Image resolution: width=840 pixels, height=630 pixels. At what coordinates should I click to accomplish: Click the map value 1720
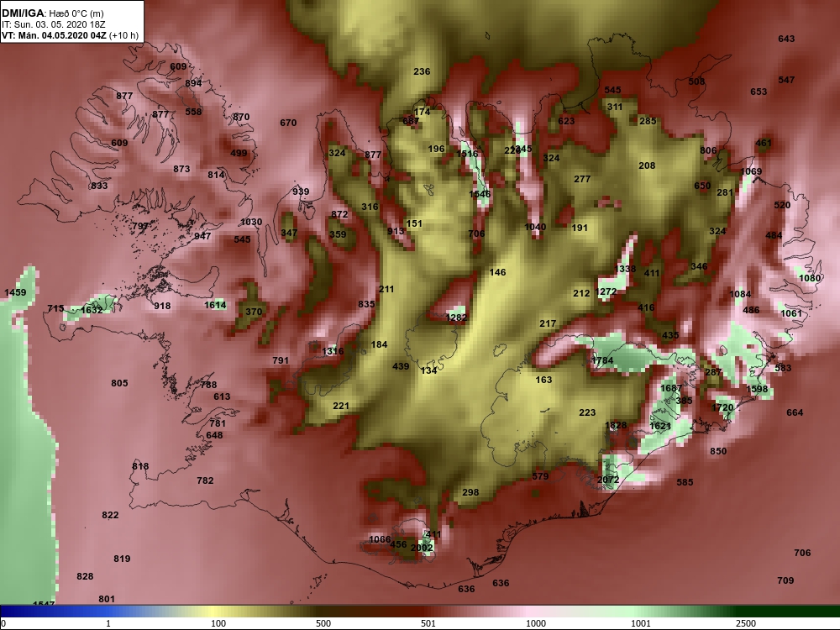pyautogui.click(x=722, y=407)
